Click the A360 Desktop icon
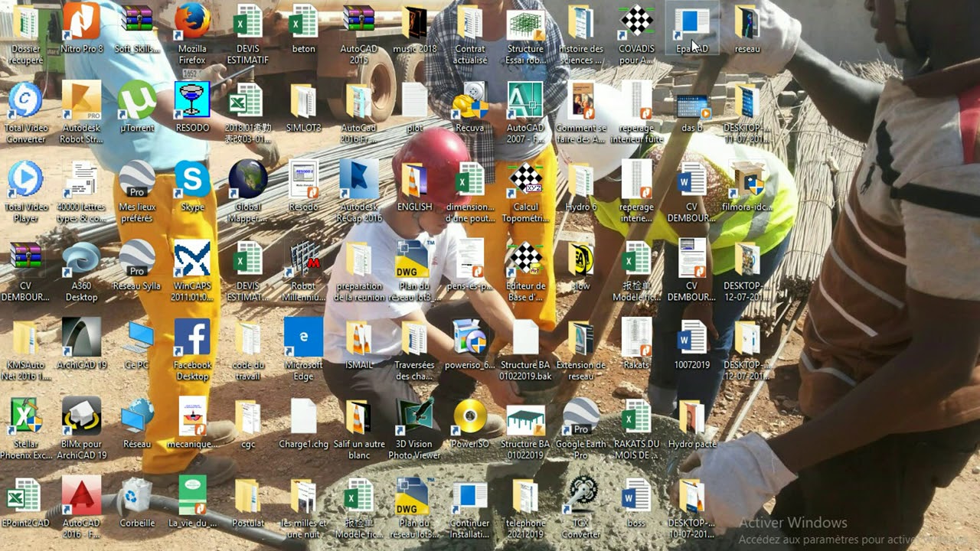The image size is (980, 551). tap(81, 272)
